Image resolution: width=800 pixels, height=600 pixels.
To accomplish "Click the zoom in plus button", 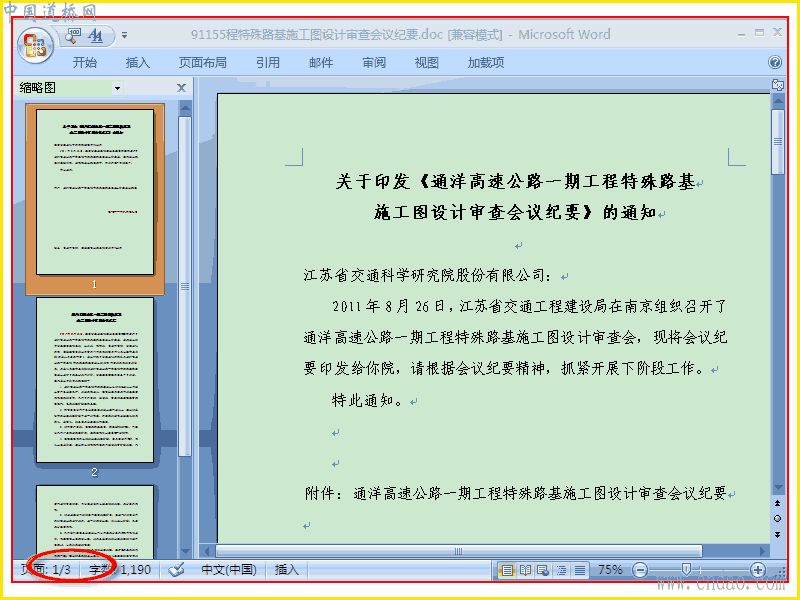I will (x=758, y=570).
